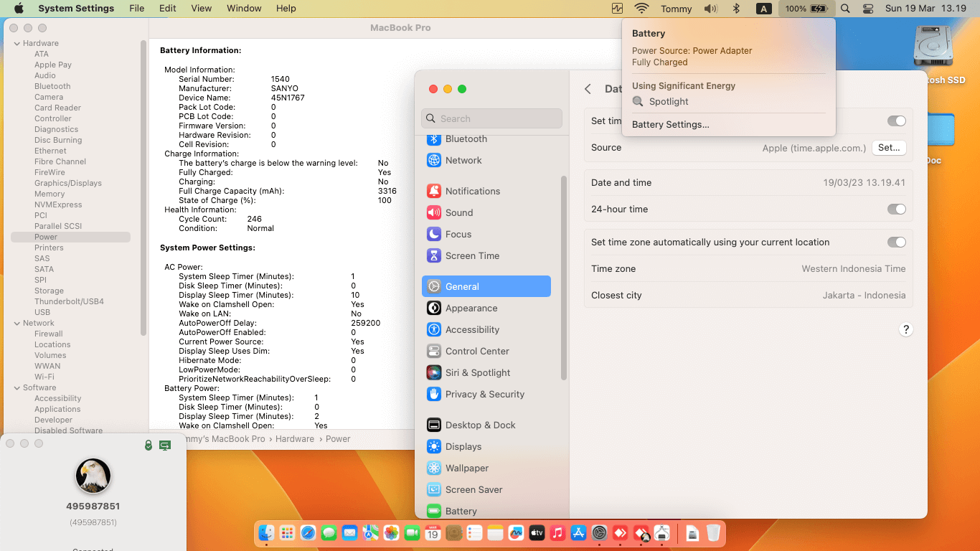Open the App Store from the Dock

tap(578, 533)
